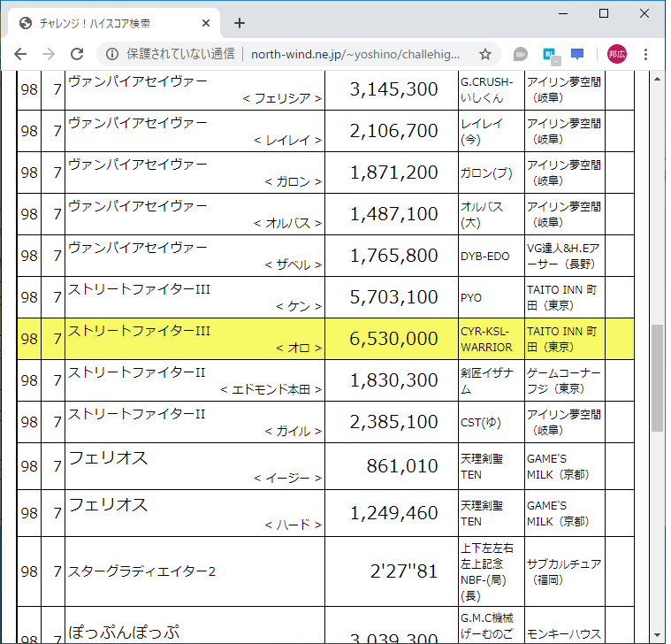671x644 pixels.
Task: Select score 1,487,100
Action: pos(393,214)
